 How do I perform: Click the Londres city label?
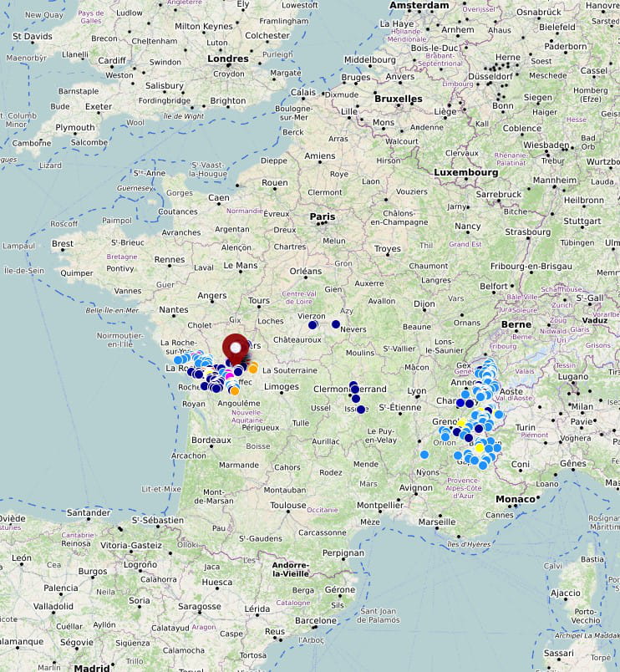coord(227,59)
